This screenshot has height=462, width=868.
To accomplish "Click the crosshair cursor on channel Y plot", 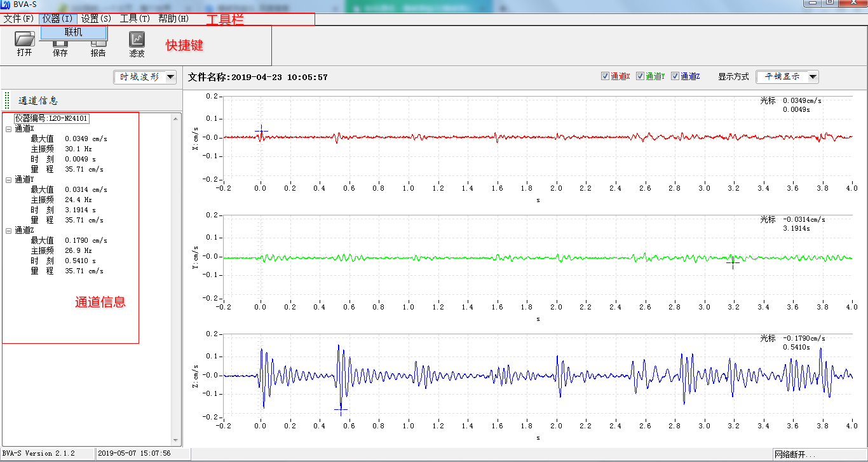I will (x=732, y=262).
